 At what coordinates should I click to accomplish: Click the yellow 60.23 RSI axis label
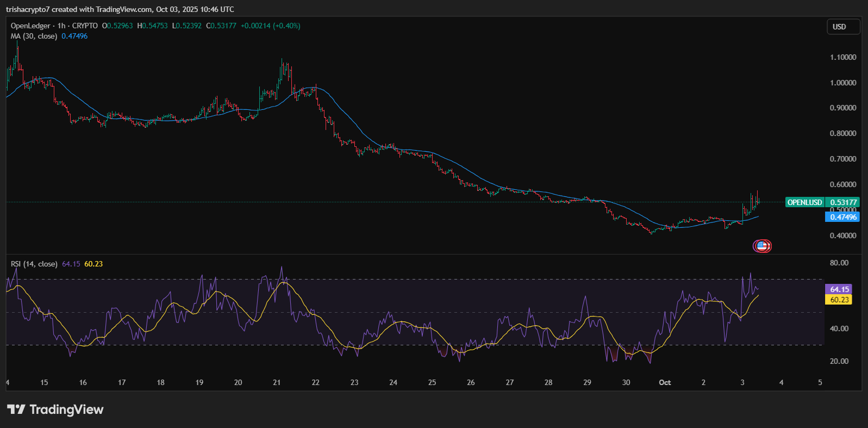839,300
